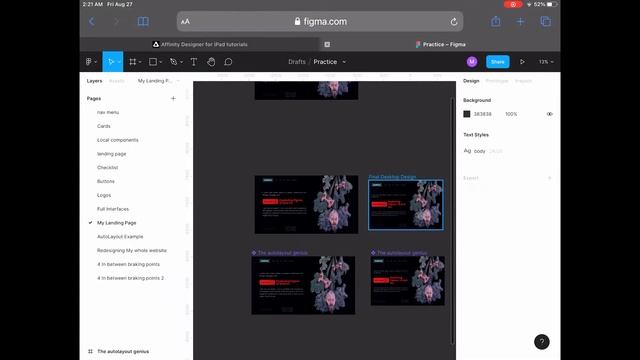640x360 pixels.
Task: Open Safari share sheet icon
Action: tap(496, 21)
